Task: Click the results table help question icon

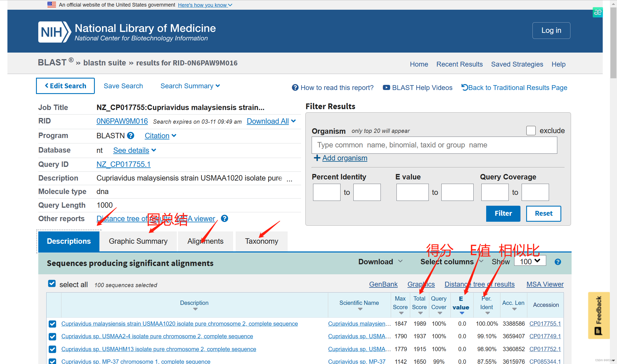Action: tap(558, 262)
